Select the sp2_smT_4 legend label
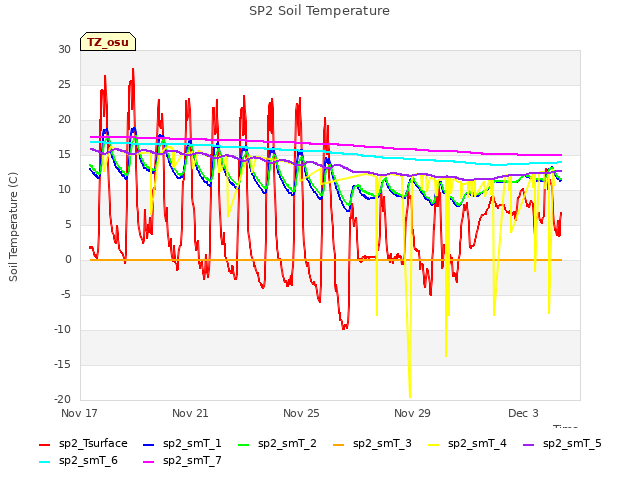Image resolution: width=640 pixels, height=480 pixels. (477, 444)
